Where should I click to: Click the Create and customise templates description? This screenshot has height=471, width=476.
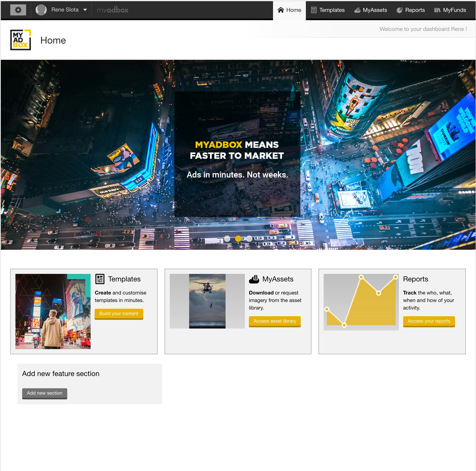(120, 296)
